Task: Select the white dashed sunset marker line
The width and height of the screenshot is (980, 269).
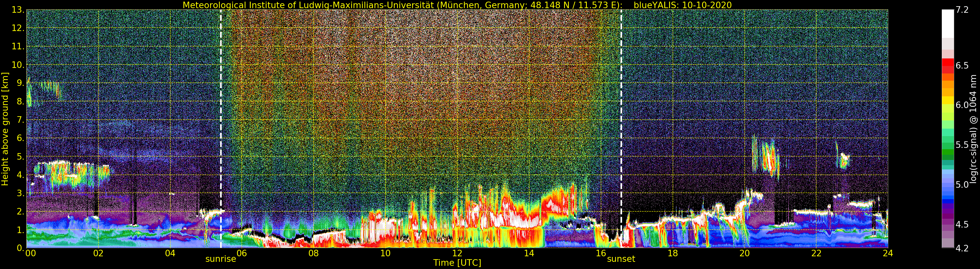Action: [621, 129]
